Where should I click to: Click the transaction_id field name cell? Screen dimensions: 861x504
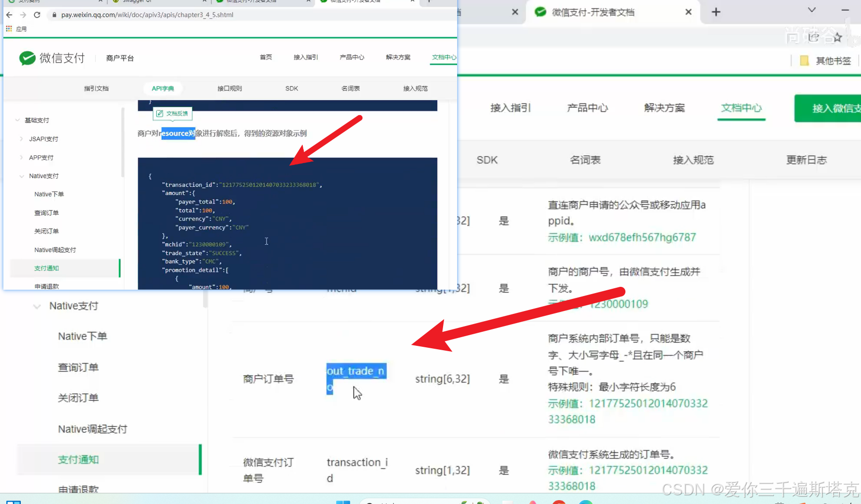pos(357,470)
